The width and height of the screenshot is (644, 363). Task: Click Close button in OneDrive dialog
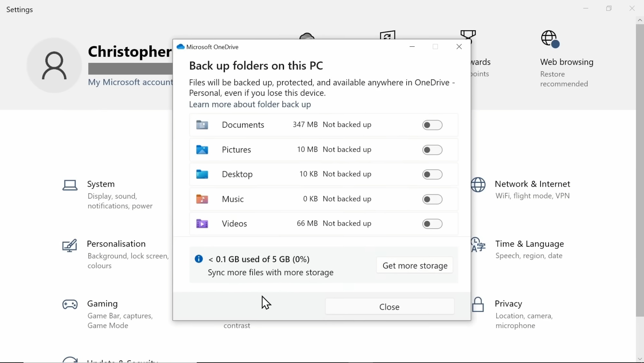[x=389, y=307]
